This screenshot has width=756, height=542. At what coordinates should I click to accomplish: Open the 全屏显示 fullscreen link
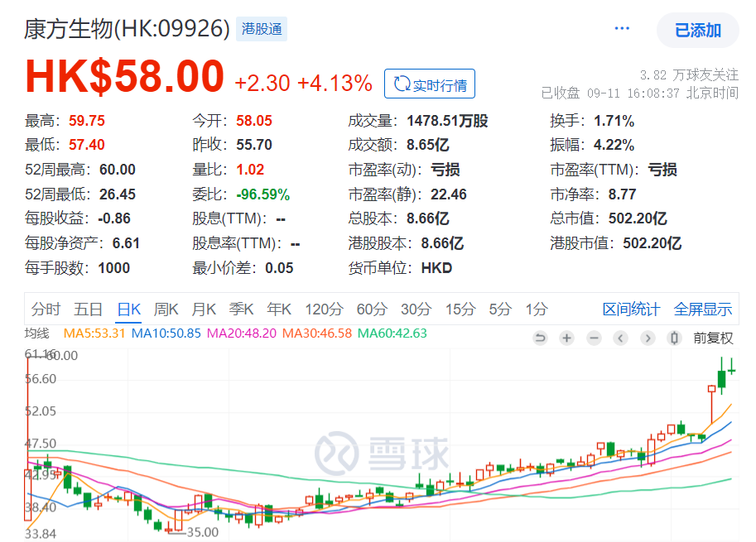pyautogui.click(x=702, y=309)
